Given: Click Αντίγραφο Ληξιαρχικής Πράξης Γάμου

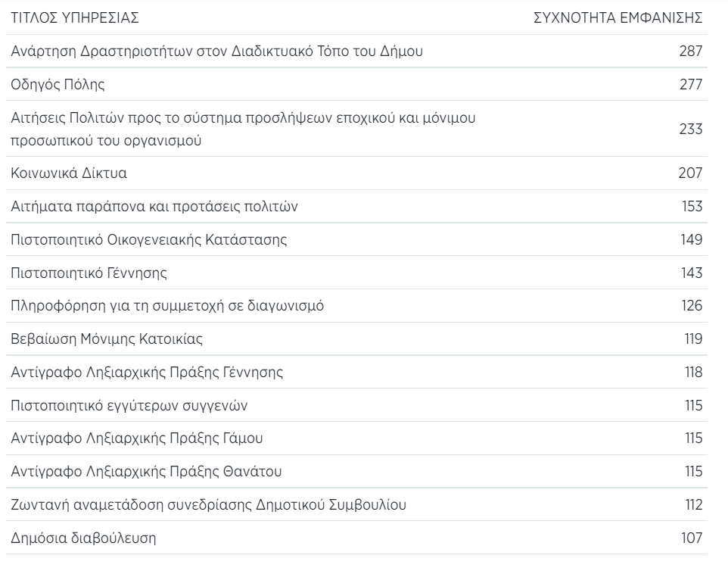Looking at the screenshot, I should (x=136, y=438).
